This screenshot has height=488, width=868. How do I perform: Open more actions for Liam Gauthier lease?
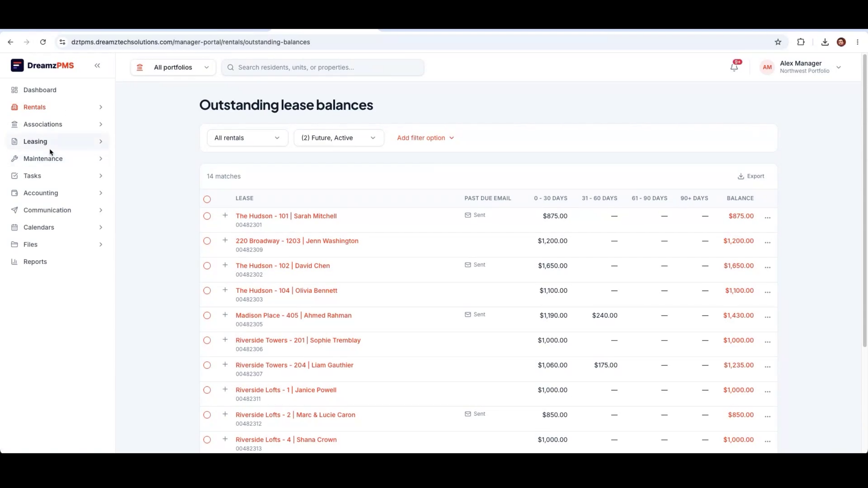click(767, 367)
